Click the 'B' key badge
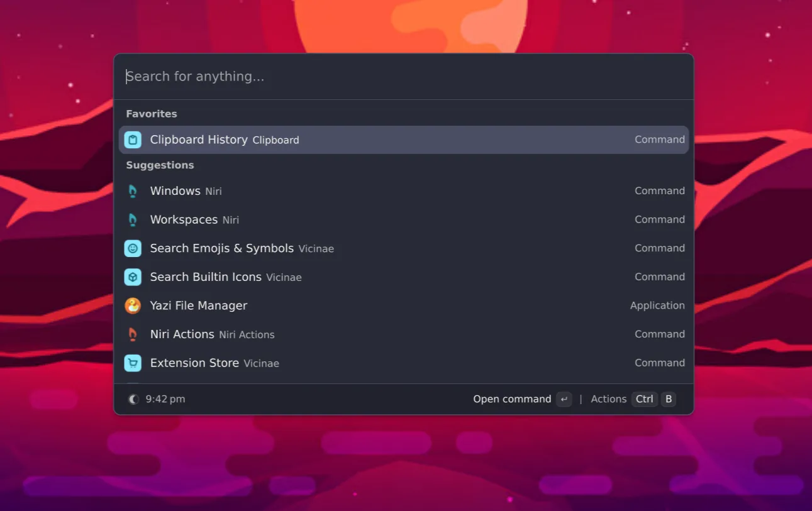812x511 pixels. coord(669,399)
